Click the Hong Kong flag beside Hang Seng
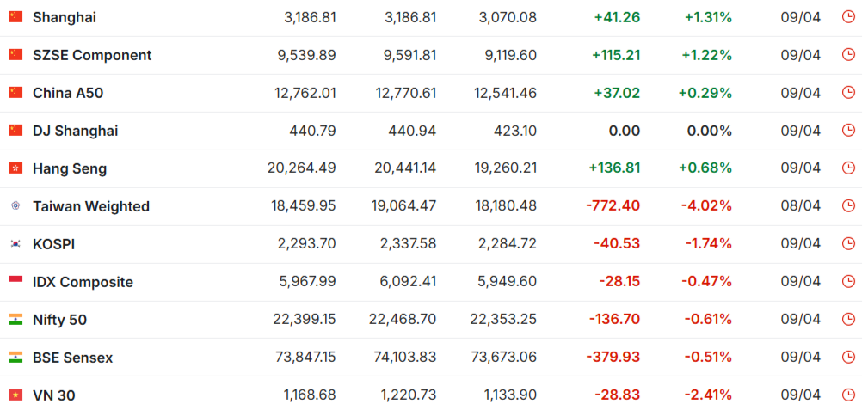Image resolution: width=868 pixels, height=410 pixels. tap(15, 168)
